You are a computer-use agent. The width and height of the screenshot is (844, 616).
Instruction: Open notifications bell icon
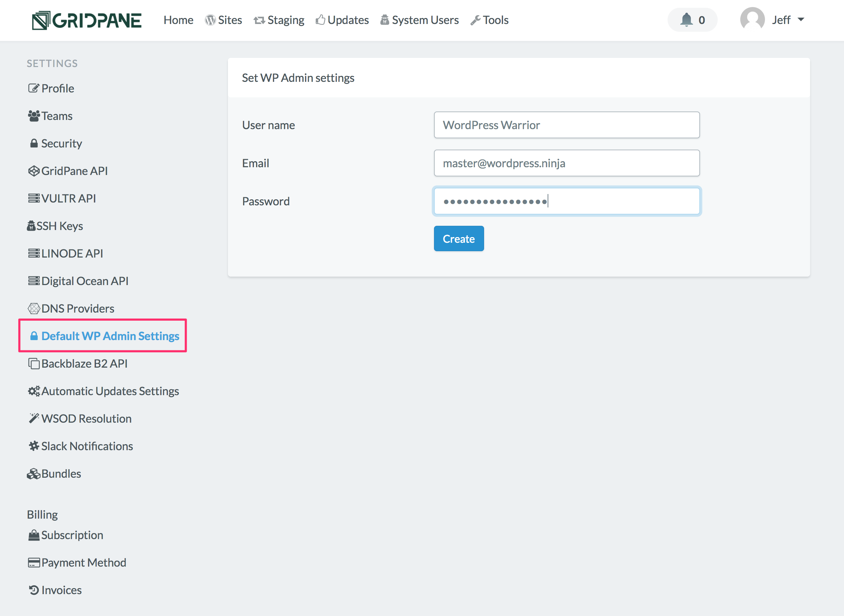(x=686, y=20)
